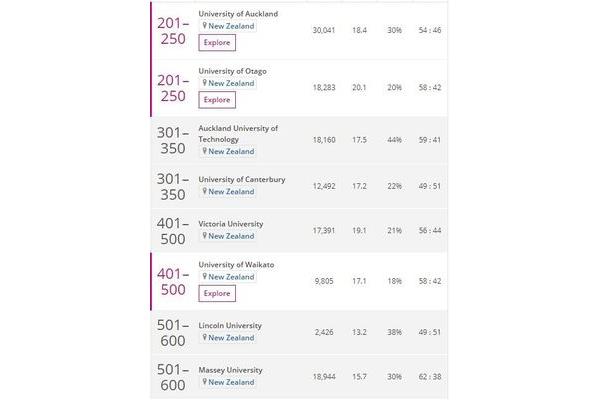This screenshot has height=400, width=600.
Task: Click Explore button under University of Waikato
Action: coord(217,294)
